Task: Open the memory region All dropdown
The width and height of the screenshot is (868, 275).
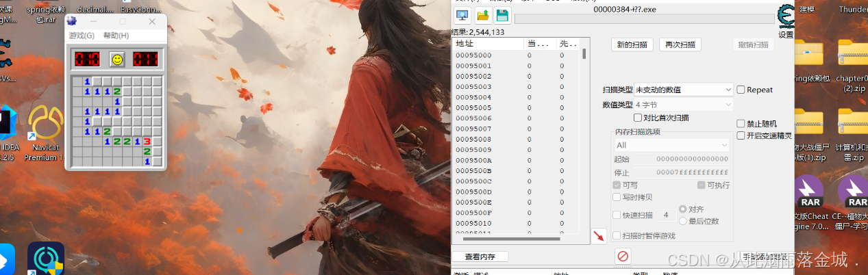Action: pyautogui.click(x=671, y=145)
